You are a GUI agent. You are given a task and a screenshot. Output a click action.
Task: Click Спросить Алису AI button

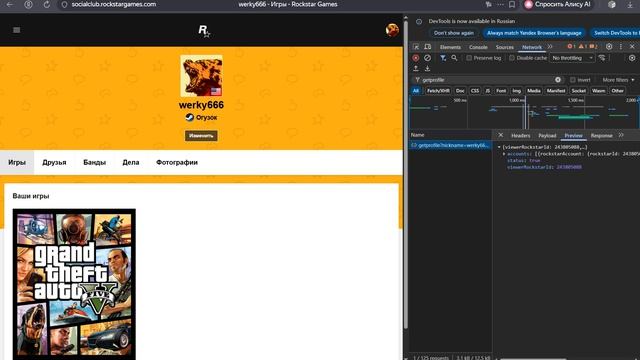click(x=558, y=4)
